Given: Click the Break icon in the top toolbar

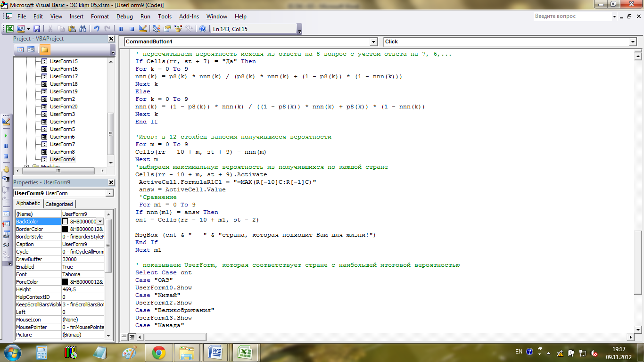Looking at the screenshot, I should tap(121, 29).
